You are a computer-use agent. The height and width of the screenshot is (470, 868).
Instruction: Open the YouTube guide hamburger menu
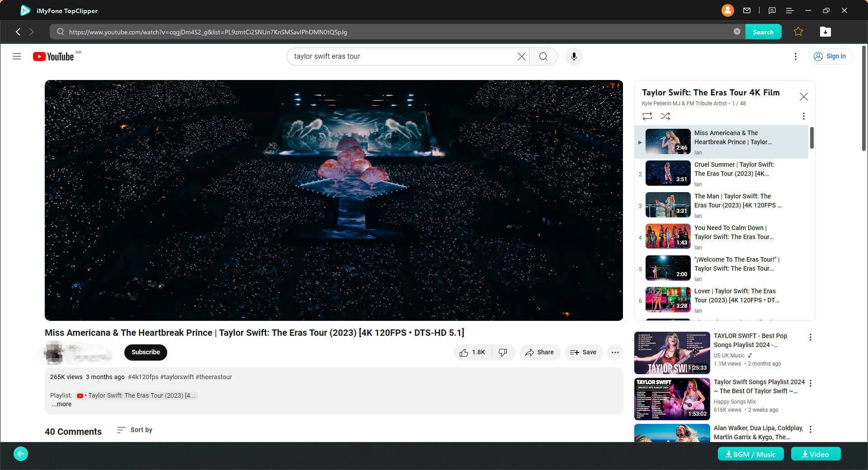click(x=17, y=56)
